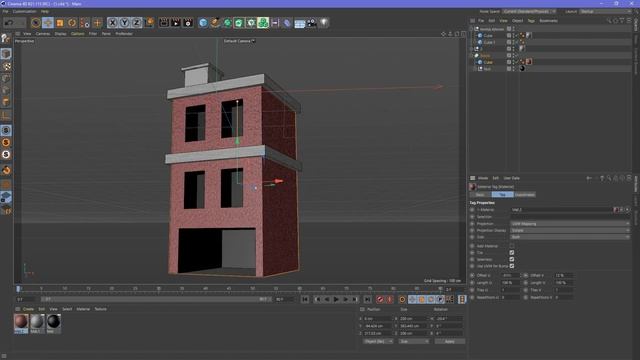Open the viewport Cameras menu

42,34
